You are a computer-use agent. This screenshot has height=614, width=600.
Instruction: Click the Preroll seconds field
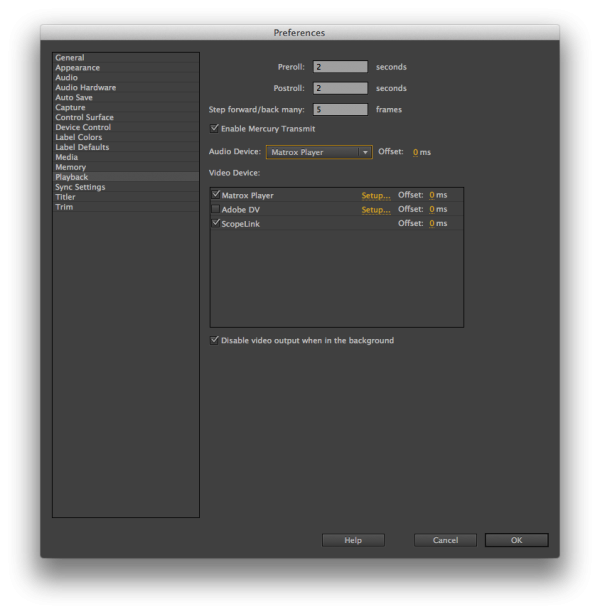340,67
